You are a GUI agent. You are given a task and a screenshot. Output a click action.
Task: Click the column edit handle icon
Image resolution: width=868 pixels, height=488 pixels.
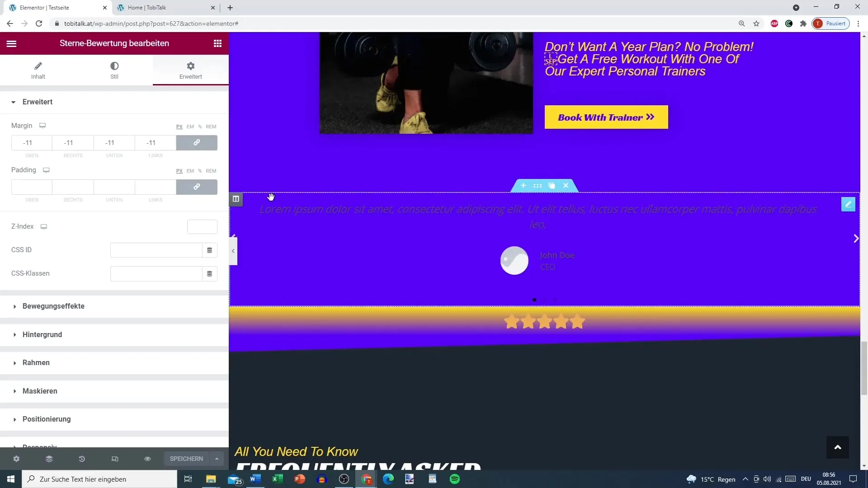(236, 199)
